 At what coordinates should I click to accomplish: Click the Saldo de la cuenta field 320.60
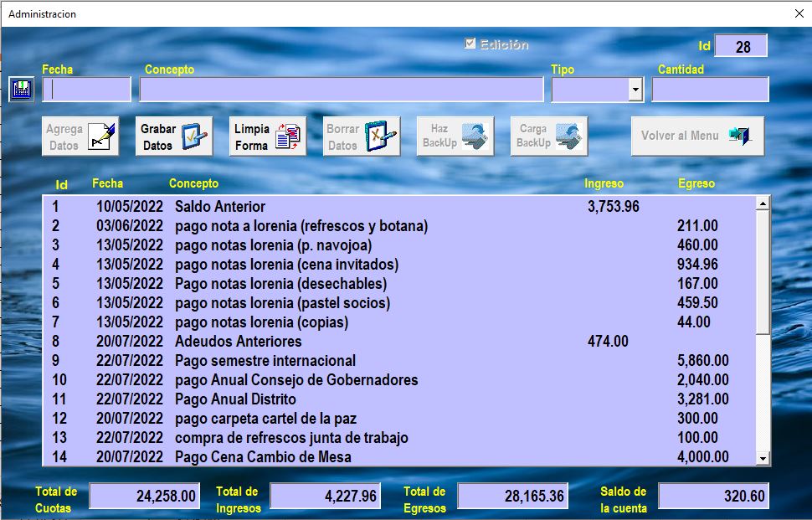713,496
